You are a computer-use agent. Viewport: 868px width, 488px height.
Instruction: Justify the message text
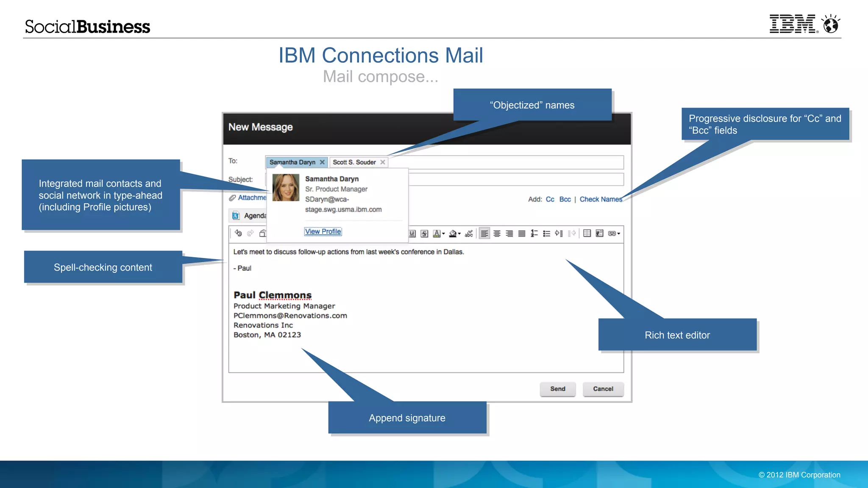[522, 233]
